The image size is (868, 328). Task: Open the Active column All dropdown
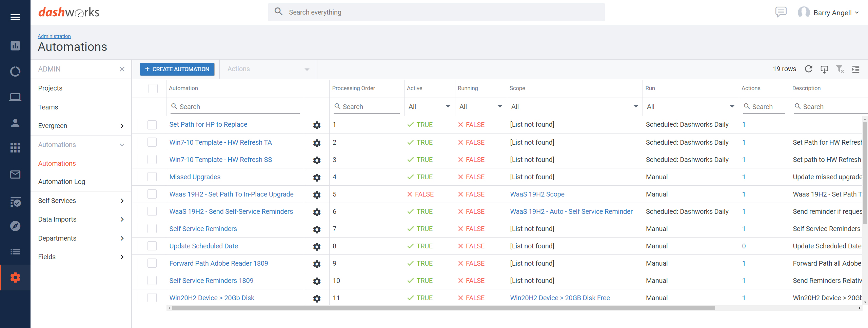pos(429,106)
